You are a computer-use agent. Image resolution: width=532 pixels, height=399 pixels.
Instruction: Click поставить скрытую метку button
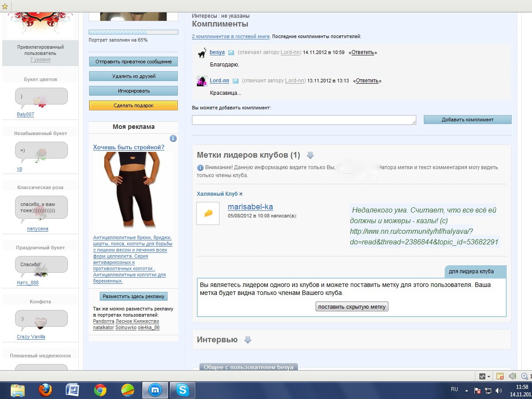point(352,306)
